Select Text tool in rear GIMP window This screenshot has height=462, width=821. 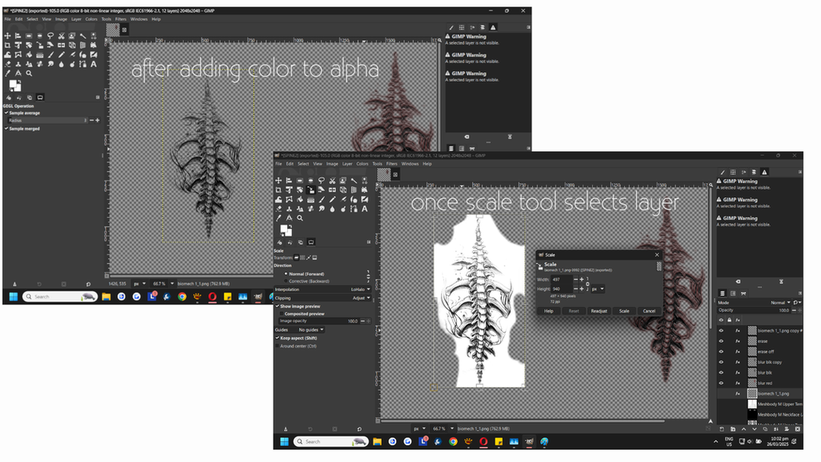tap(94, 64)
